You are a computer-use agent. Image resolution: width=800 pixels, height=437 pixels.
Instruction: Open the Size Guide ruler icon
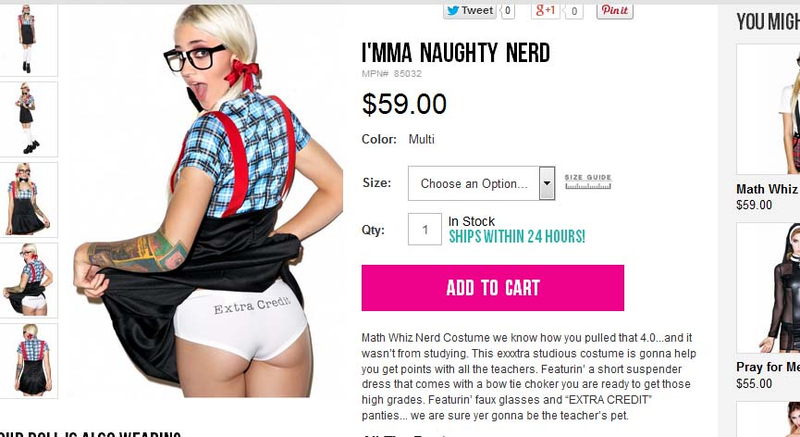[588, 182]
